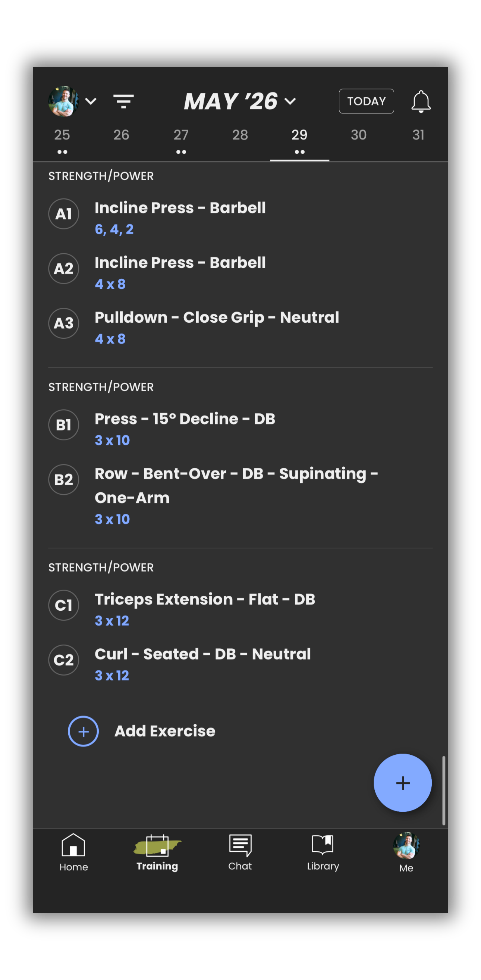481x980 pixels.
Task: Open Pulldown - Close Grip - Neutral exercise
Action: [216, 317]
